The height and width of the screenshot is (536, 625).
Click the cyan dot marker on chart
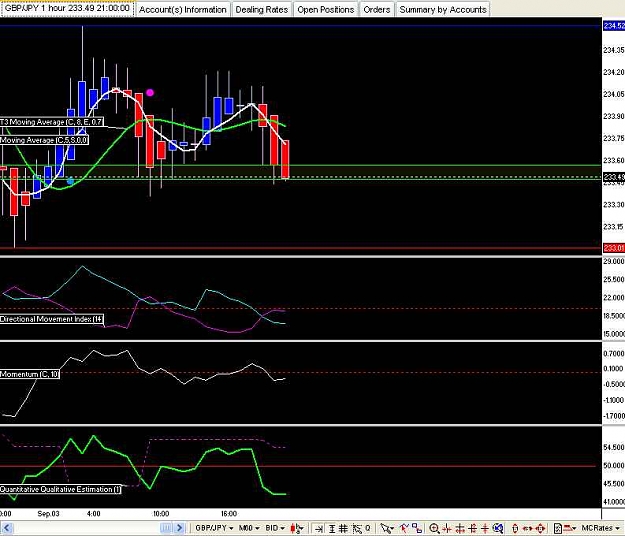70,181
